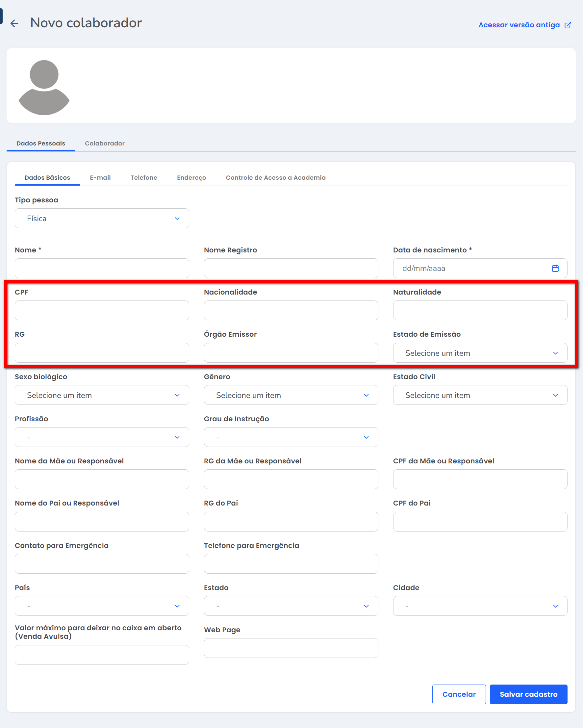This screenshot has width=583, height=728.
Task: Open the Sexo biológico dropdown
Action: click(x=102, y=395)
